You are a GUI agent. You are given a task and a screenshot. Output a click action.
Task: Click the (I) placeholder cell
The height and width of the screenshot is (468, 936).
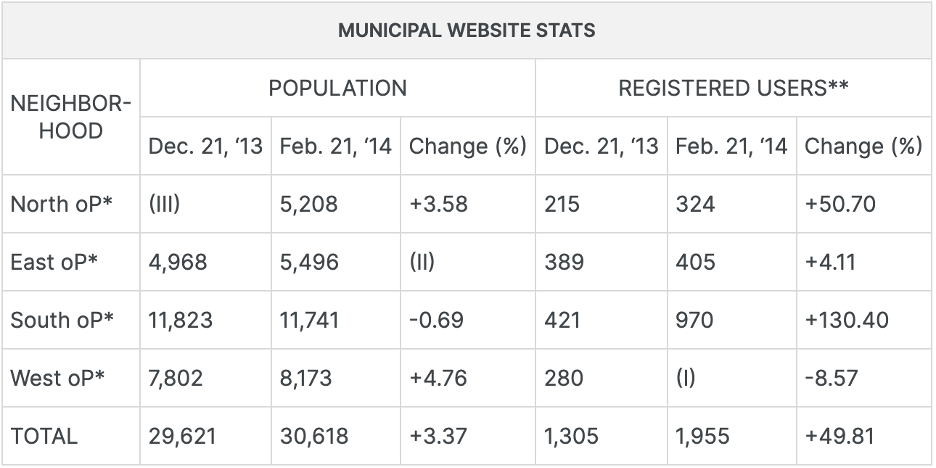pyautogui.click(x=686, y=378)
